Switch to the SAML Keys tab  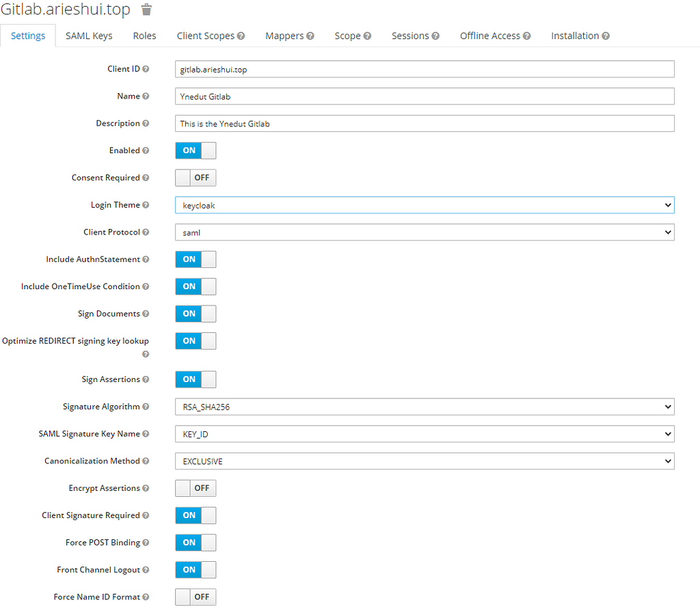click(88, 36)
